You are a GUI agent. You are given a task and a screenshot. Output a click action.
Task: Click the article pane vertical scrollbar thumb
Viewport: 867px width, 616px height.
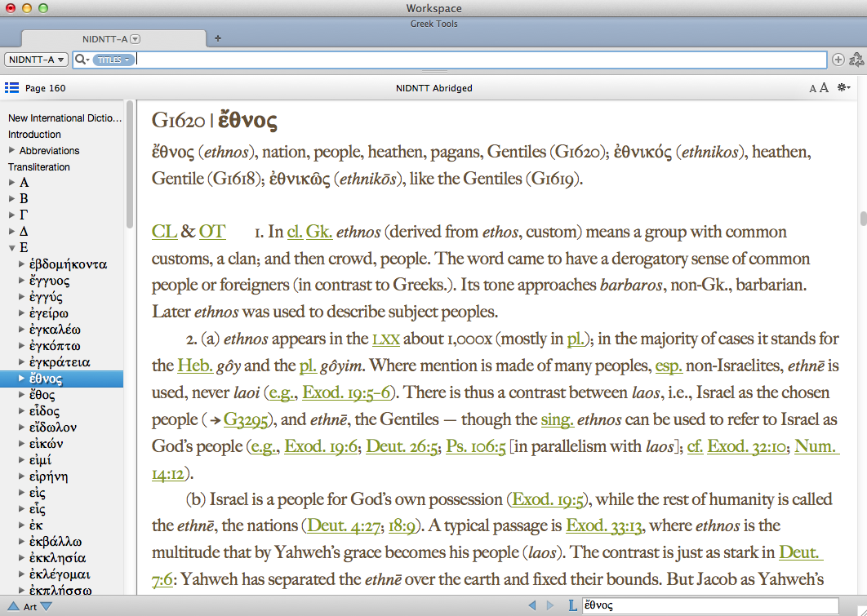863,219
